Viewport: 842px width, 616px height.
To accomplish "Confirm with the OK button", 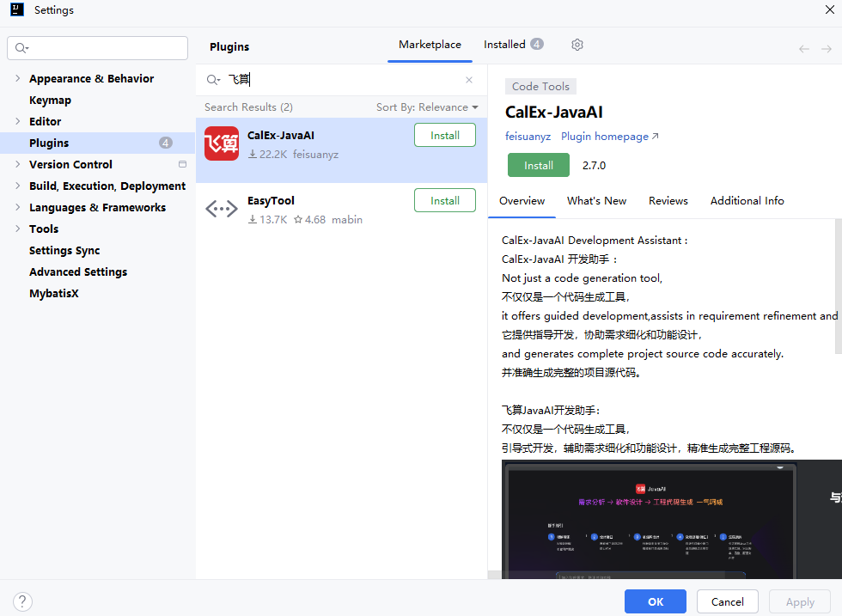I will coord(655,601).
